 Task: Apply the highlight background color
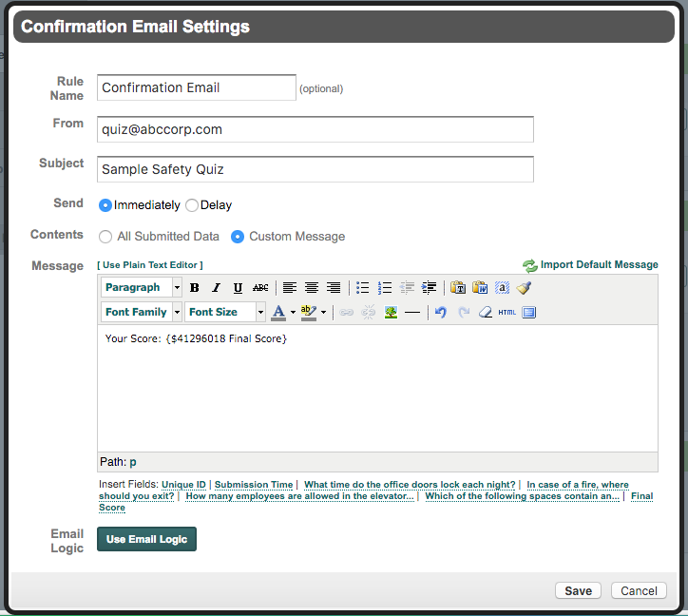pyautogui.click(x=309, y=312)
